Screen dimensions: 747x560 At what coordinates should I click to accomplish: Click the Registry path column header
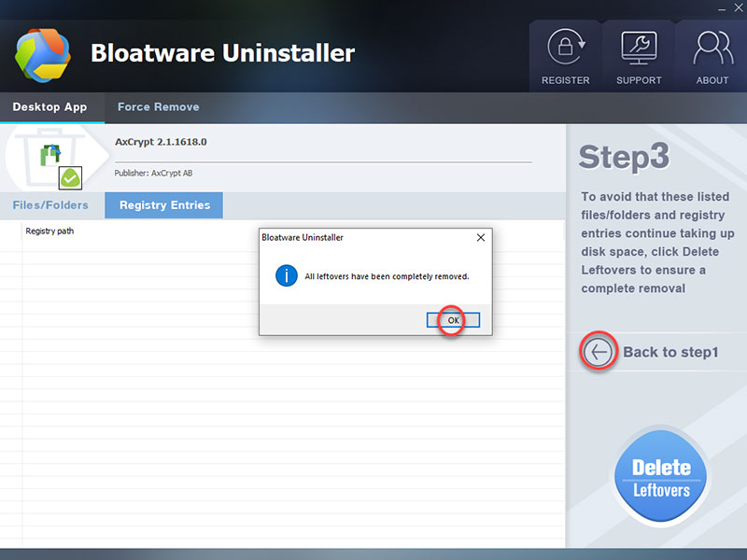[x=49, y=231]
